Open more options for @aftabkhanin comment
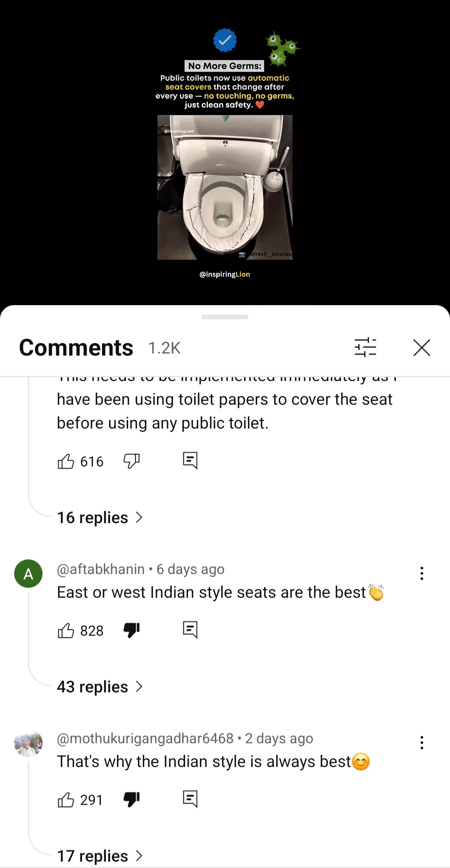The image size is (450, 868). coord(422,573)
